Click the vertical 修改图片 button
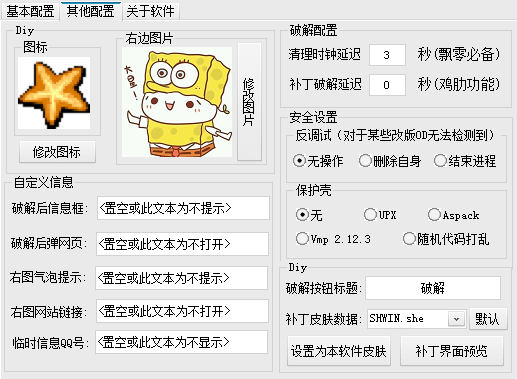Image resolution: width=517 pixels, height=379 pixels. (249, 102)
